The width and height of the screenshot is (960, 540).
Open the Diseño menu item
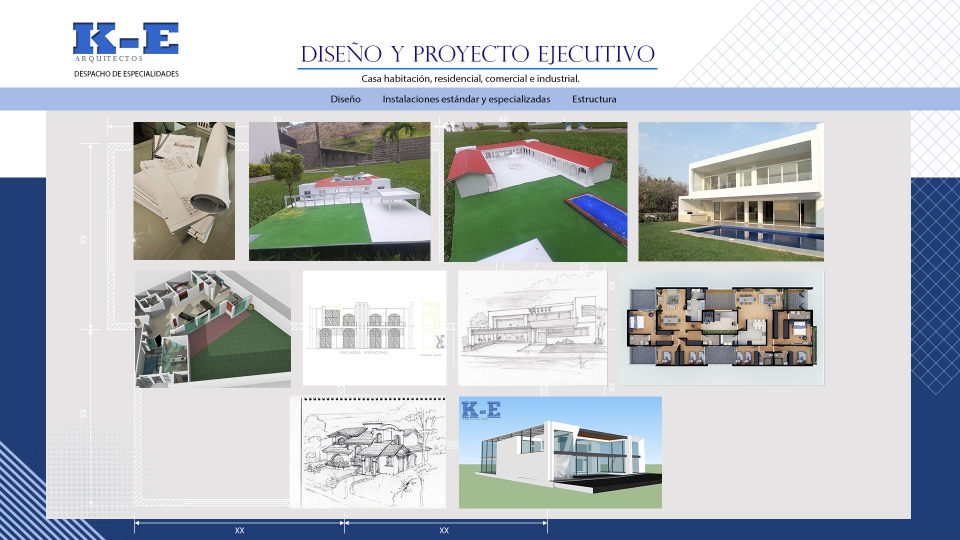(x=345, y=99)
